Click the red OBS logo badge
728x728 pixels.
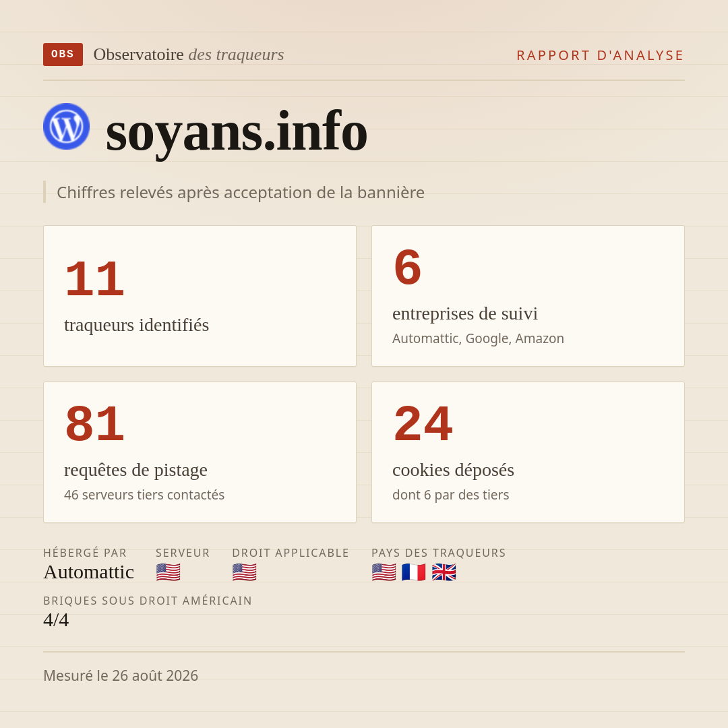tap(63, 55)
